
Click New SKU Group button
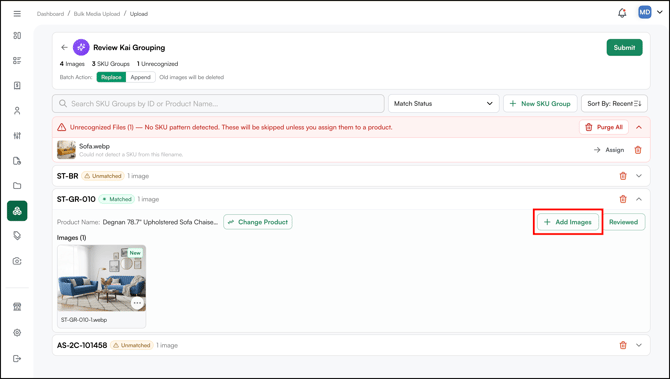pos(540,103)
